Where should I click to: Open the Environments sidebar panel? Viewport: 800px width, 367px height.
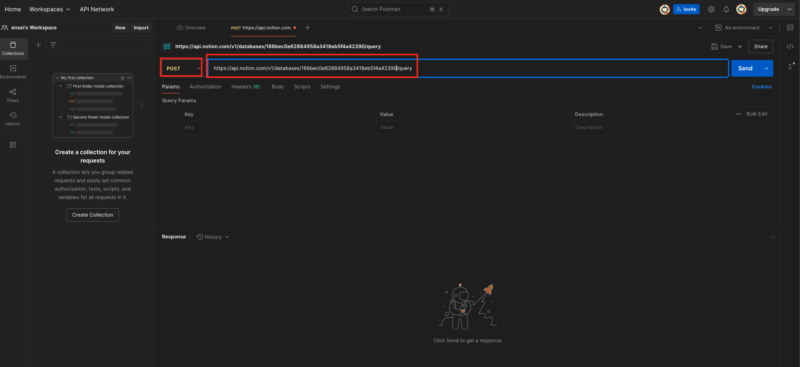(13, 72)
